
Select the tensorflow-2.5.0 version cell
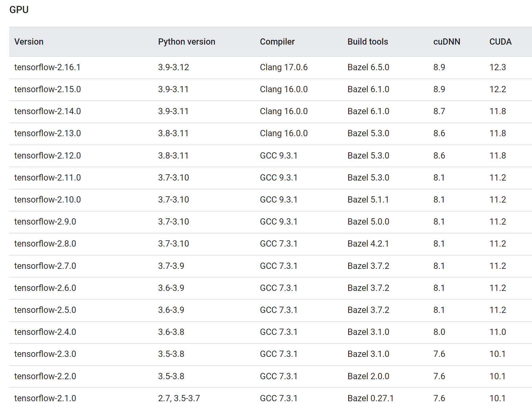click(45, 310)
